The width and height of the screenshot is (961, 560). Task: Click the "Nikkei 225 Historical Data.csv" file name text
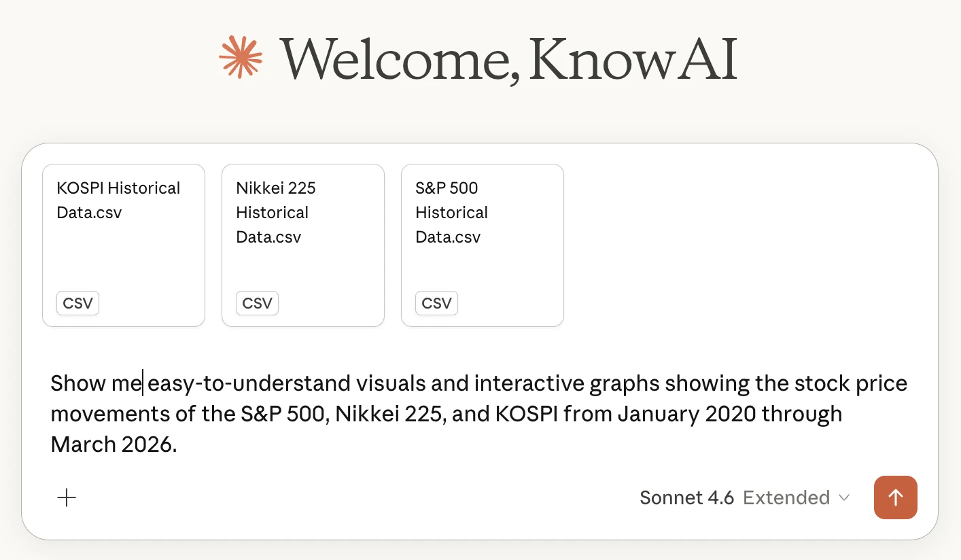275,212
